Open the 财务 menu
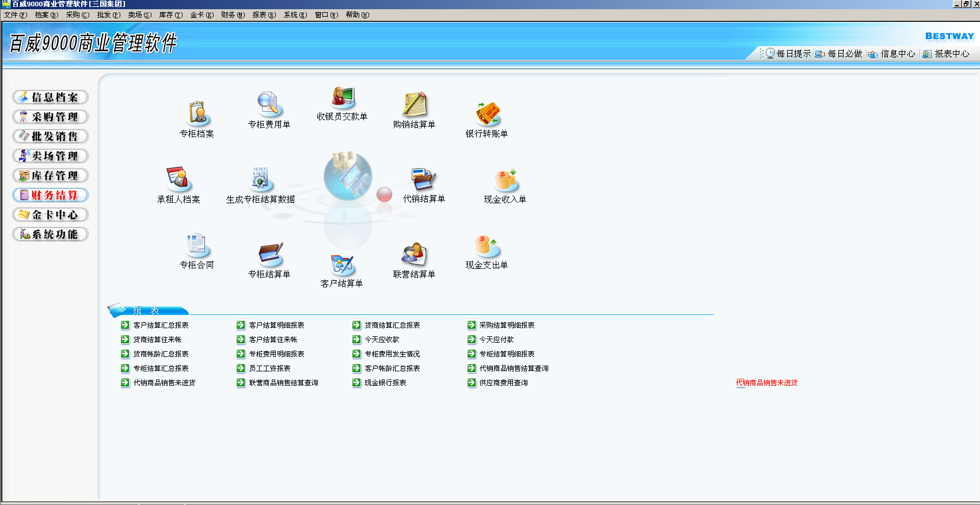This screenshot has height=505, width=980. coord(233,15)
